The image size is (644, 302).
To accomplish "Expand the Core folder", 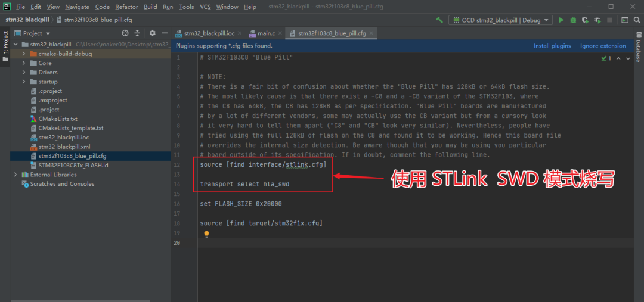I will pos(24,63).
